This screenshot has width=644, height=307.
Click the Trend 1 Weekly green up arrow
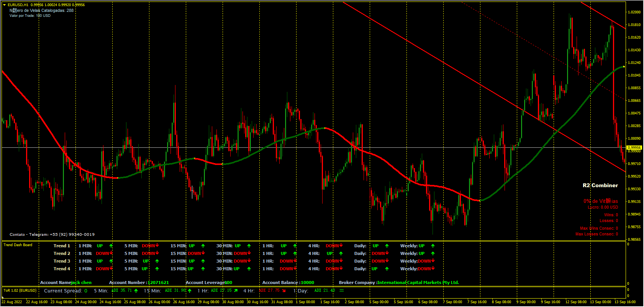click(x=433, y=246)
